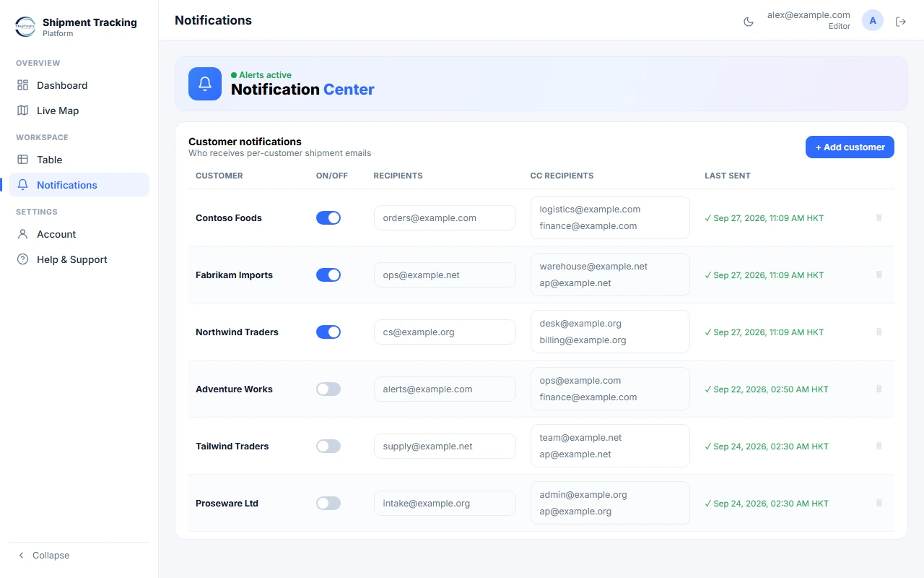Delete the Fabrikam Imports row
This screenshot has width=924, height=578.
coord(879,275)
